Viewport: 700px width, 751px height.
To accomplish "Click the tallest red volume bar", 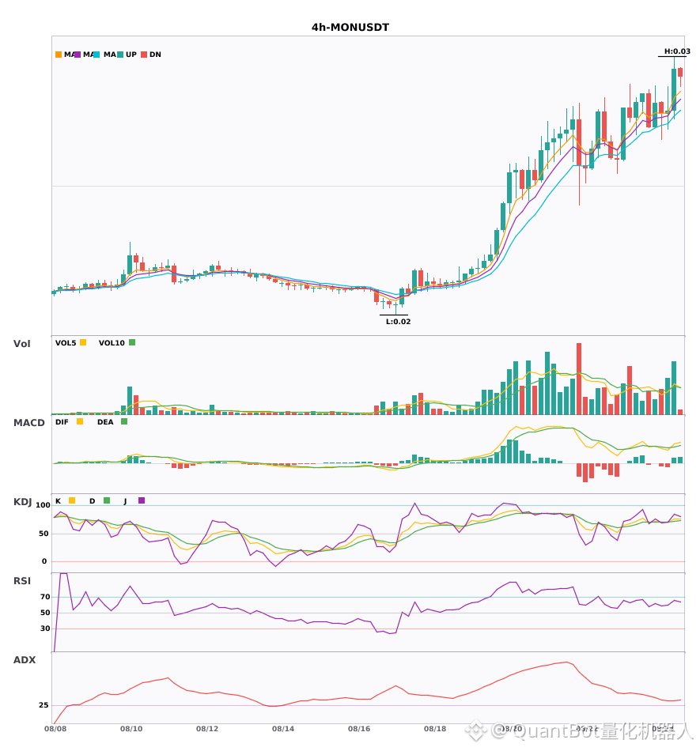I will (x=579, y=379).
